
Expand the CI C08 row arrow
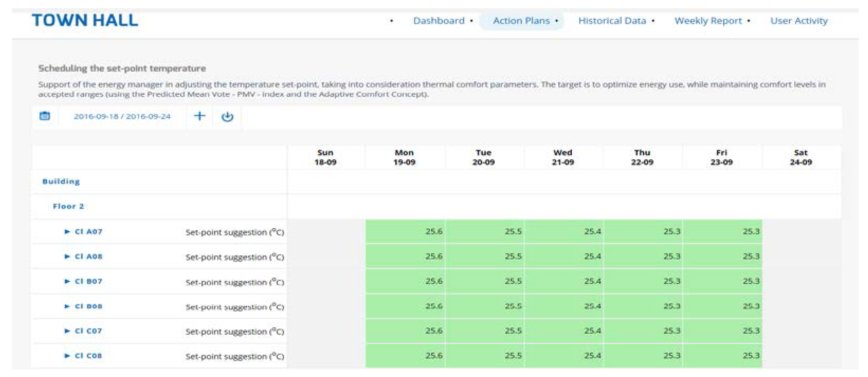(x=67, y=356)
